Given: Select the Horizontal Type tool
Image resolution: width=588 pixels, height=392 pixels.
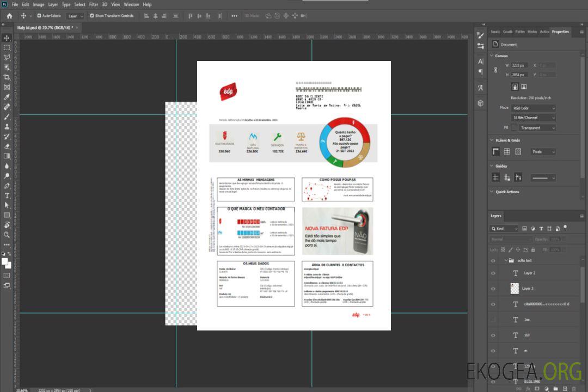Looking at the screenshot, I should [x=7, y=195].
